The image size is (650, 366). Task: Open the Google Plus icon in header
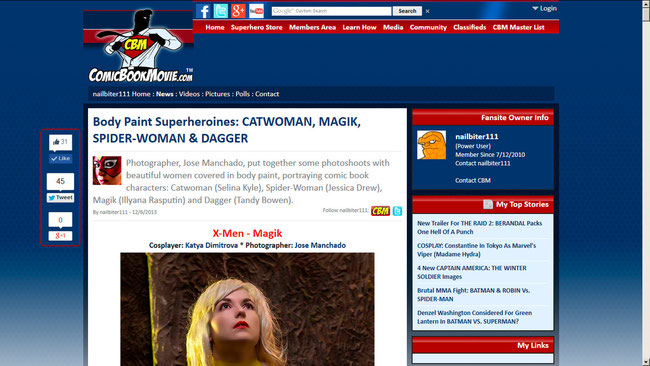(238, 11)
